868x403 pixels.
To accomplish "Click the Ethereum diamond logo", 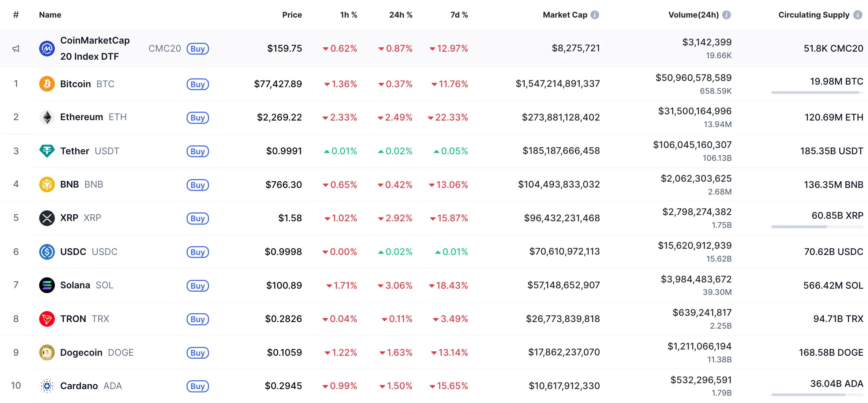I will point(47,117).
